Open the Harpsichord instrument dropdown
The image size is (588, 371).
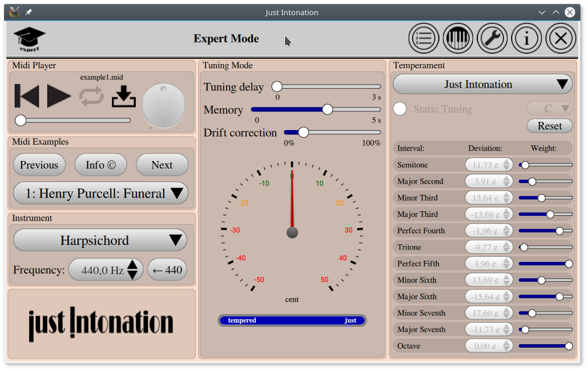[x=100, y=240]
